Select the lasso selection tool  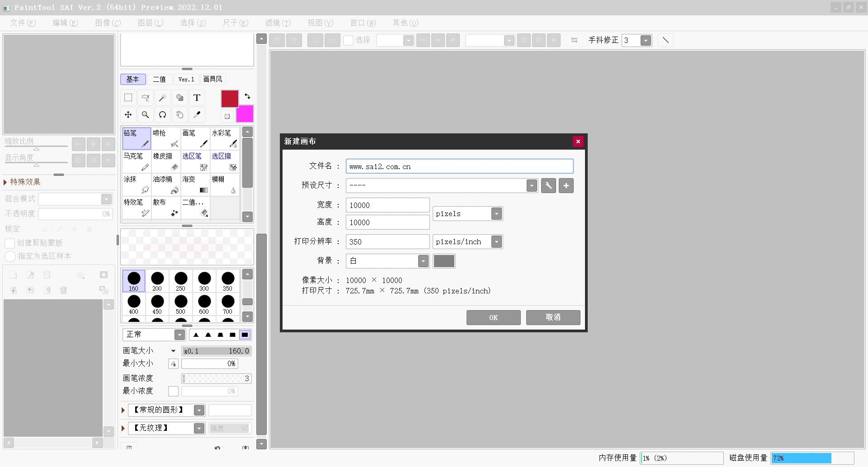click(146, 98)
